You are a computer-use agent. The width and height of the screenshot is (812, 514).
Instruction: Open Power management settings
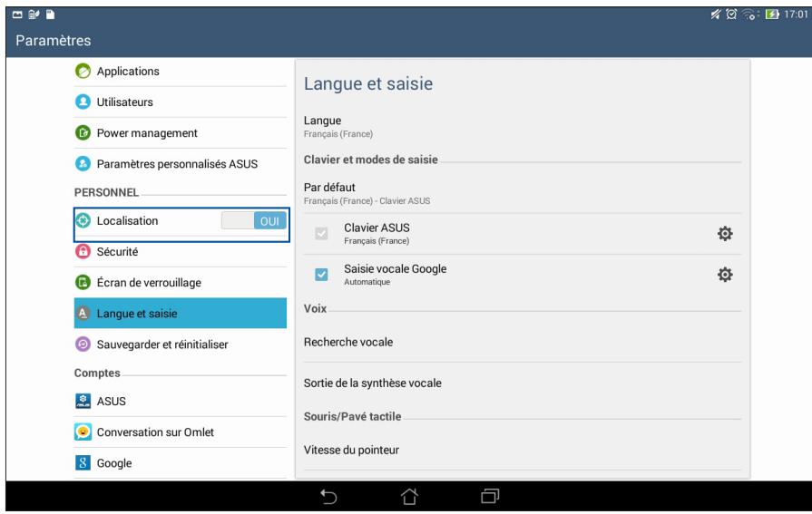pyautogui.click(x=181, y=133)
